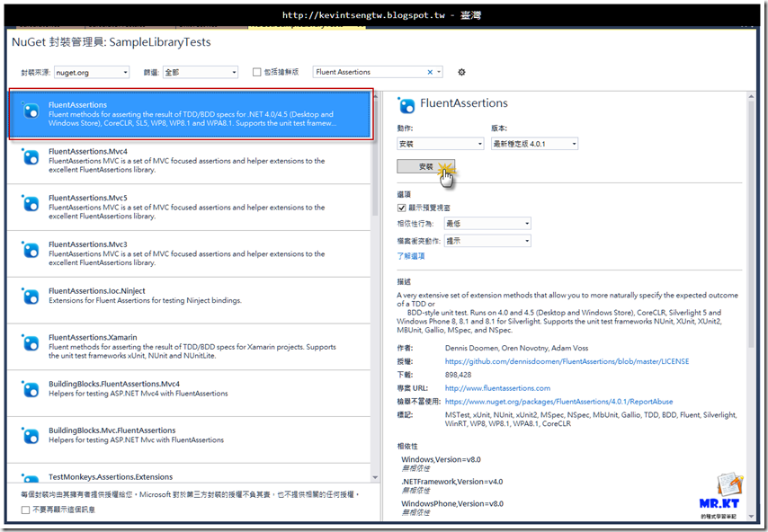Click the package icon in details pane header
The height and width of the screenshot is (532, 768).
(x=406, y=105)
